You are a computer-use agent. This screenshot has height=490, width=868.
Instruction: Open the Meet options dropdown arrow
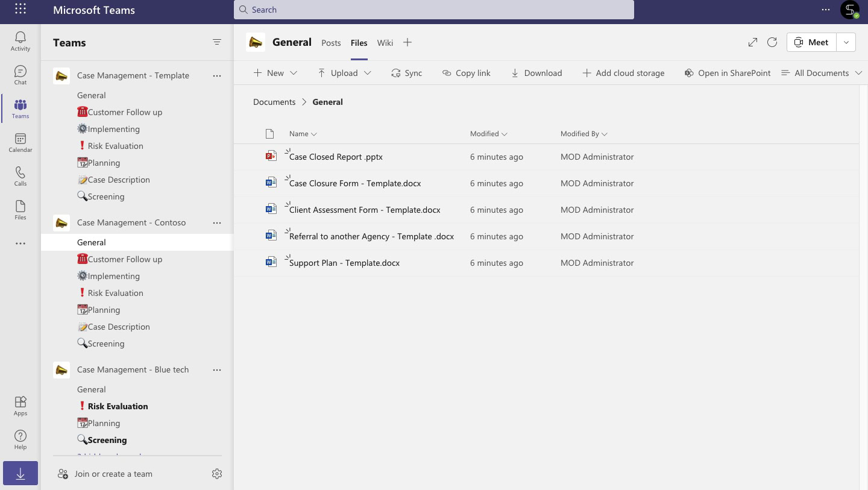pyautogui.click(x=846, y=42)
